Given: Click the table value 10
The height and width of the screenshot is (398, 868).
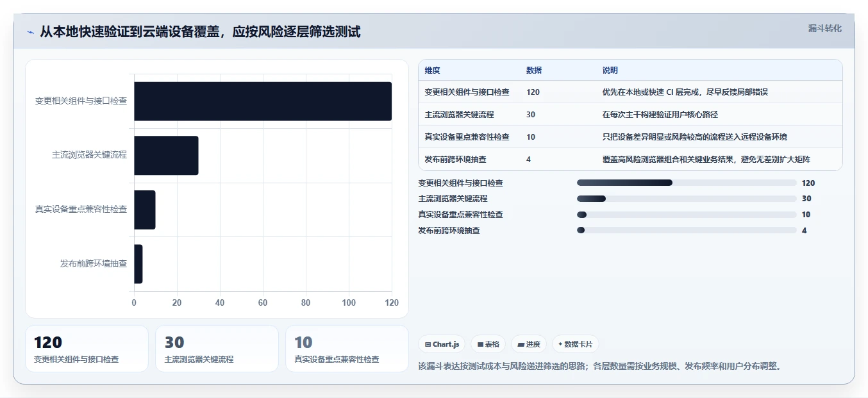Looking at the screenshot, I should pyautogui.click(x=531, y=137).
